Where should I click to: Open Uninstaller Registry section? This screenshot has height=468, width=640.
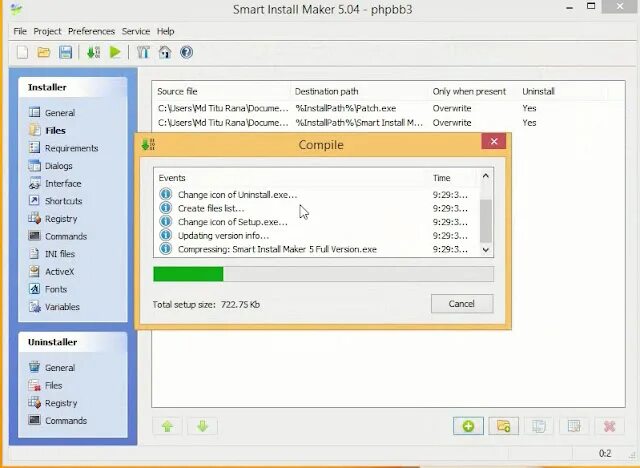tap(53, 403)
